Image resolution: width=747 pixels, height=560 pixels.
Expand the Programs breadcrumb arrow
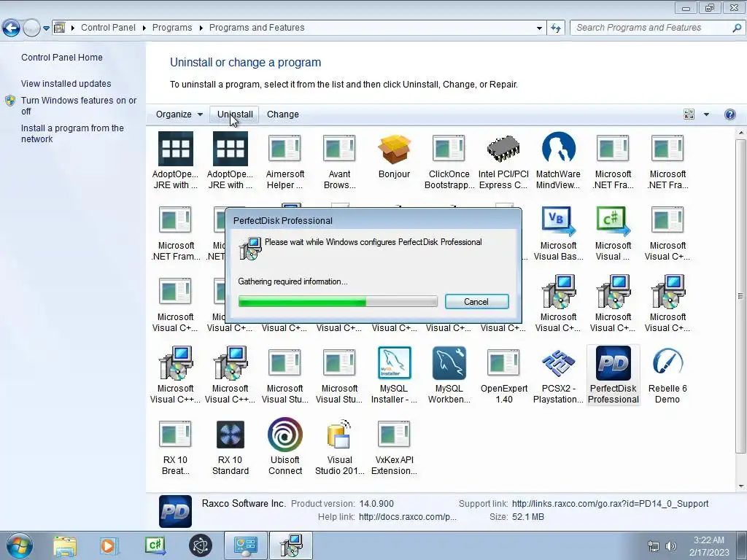201,28
